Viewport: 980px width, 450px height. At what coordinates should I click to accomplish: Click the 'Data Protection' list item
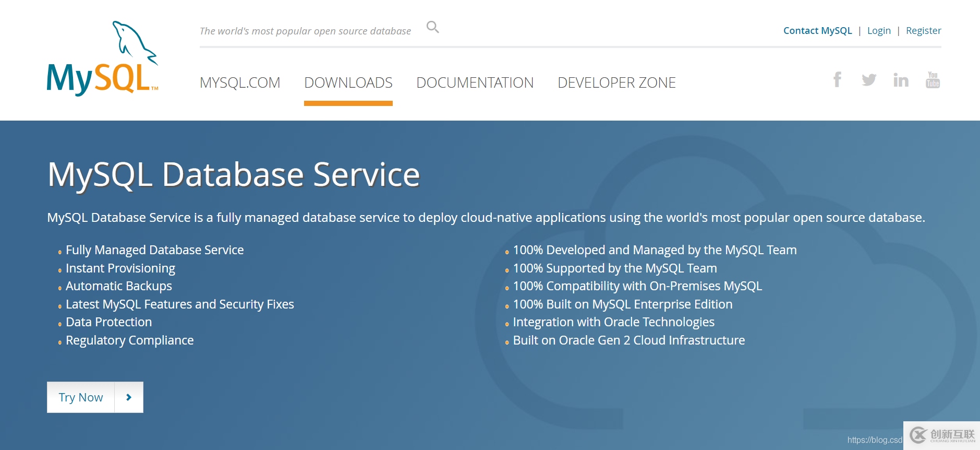coord(109,322)
